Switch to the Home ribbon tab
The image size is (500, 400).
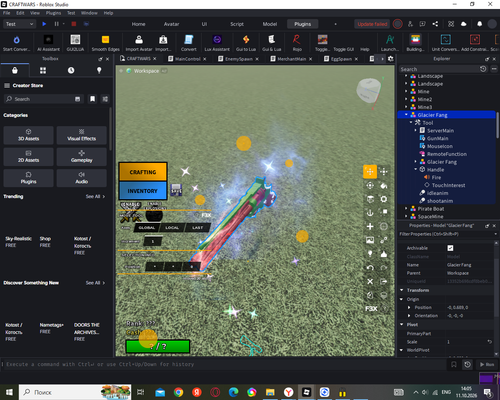pyautogui.click(x=138, y=24)
